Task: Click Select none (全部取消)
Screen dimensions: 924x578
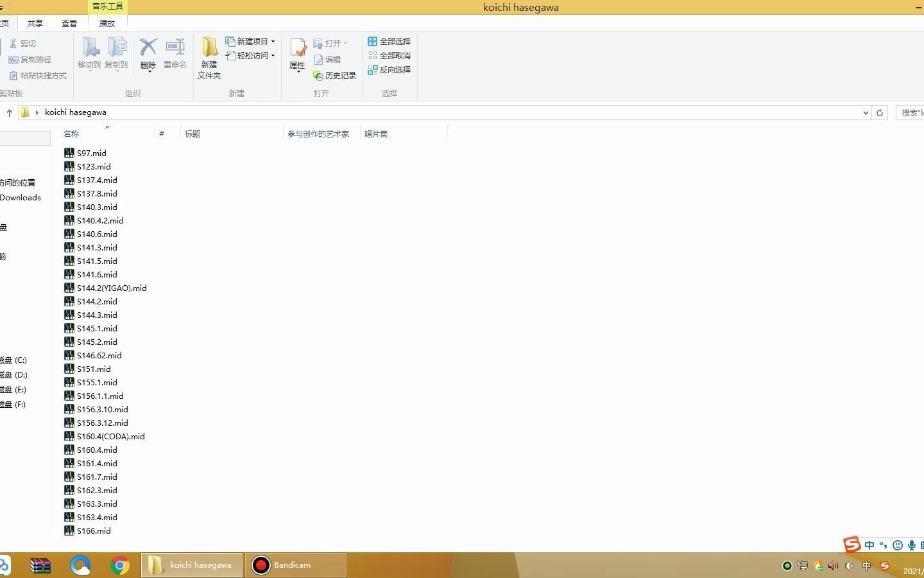Action: (x=389, y=55)
